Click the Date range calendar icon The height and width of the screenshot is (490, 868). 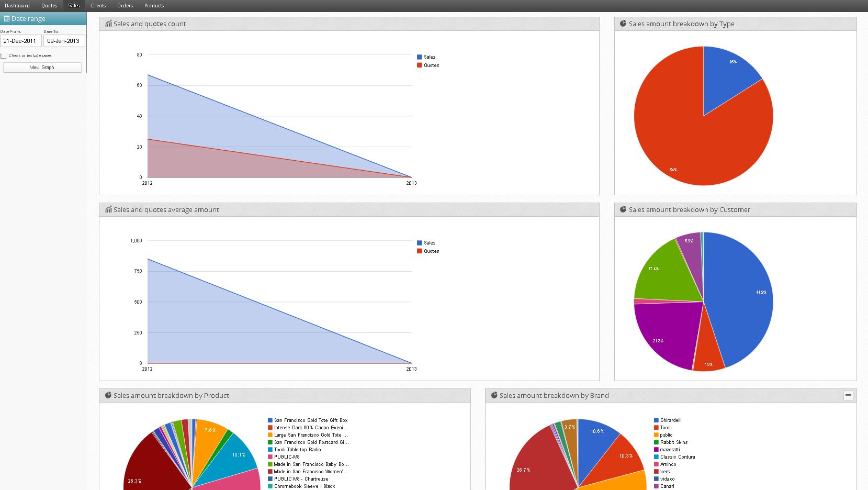7,19
